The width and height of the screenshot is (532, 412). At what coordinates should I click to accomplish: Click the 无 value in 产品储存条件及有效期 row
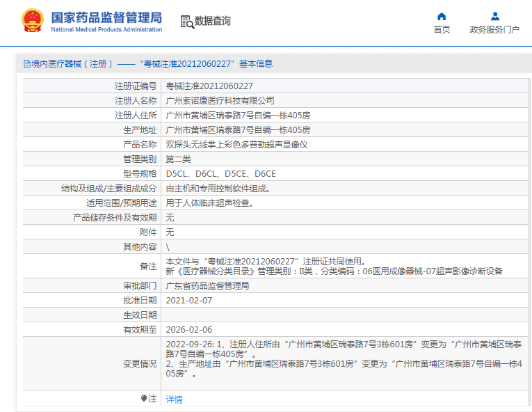pos(170,218)
